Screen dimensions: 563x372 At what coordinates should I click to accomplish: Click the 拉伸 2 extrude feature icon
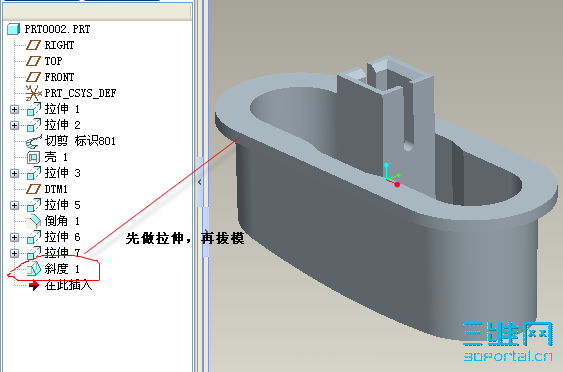[x=34, y=125]
